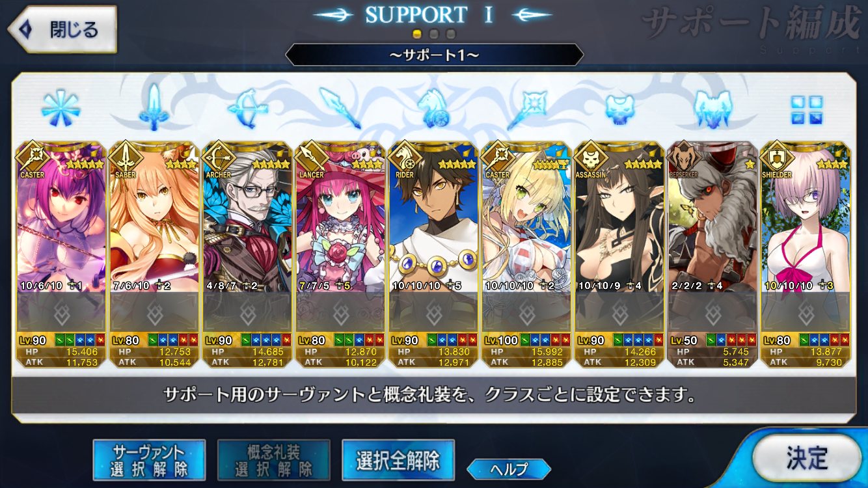Switch to the second support page dot
Screen dimensions: 868x488
[434, 34]
